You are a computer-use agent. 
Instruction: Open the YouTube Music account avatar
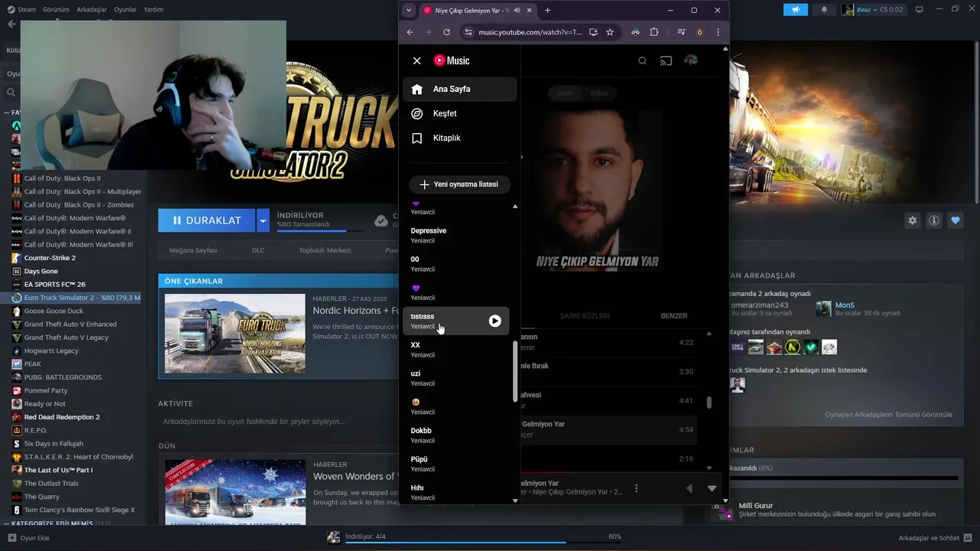click(x=691, y=60)
